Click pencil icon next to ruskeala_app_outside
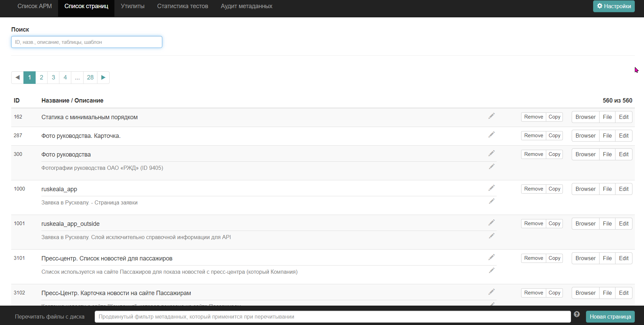This screenshot has height=325, width=644. click(492, 223)
